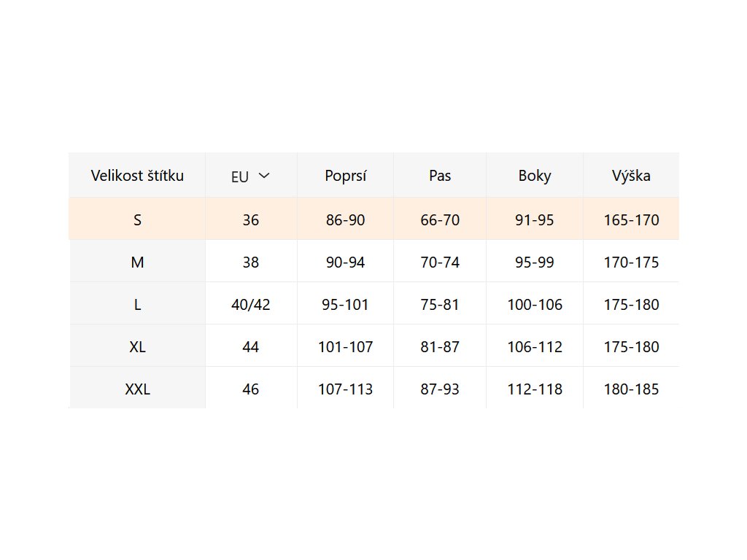
Task: Click the Výška column header
Action: [x=631, y=176]
